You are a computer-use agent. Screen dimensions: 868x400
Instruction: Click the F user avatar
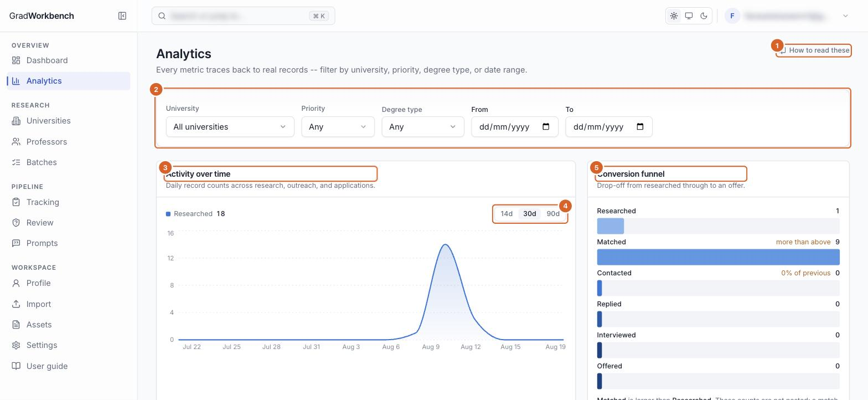tap(732, 16)
